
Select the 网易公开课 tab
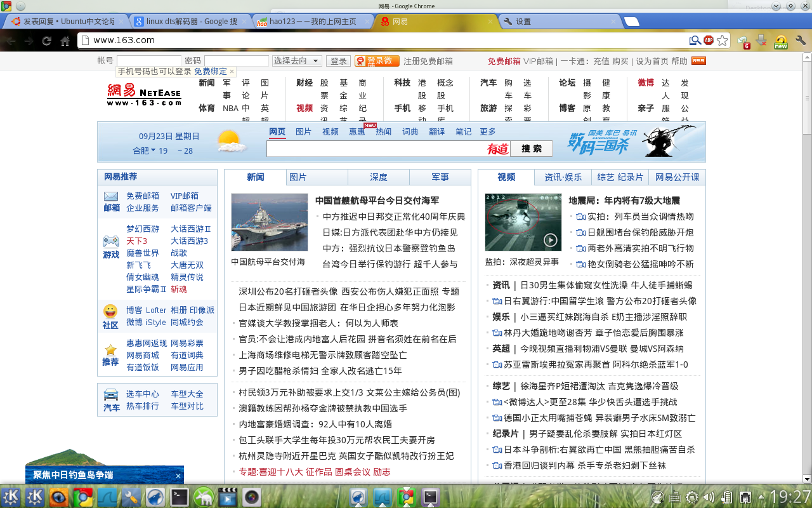point(678,177)
